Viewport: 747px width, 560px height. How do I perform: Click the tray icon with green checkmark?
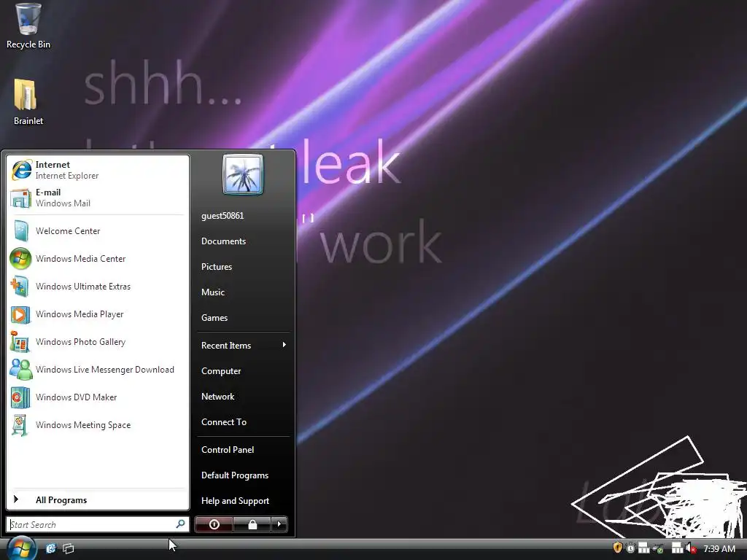tap(659, 548)
